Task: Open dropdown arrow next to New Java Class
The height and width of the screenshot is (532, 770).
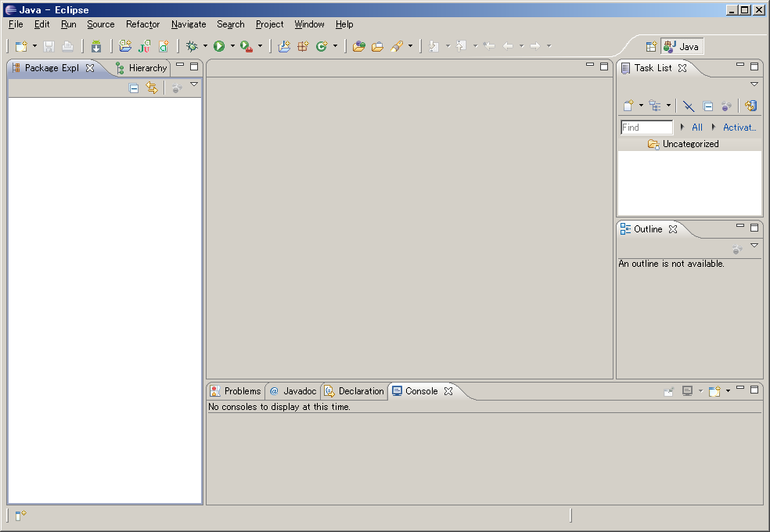Action: click(336, 46)
